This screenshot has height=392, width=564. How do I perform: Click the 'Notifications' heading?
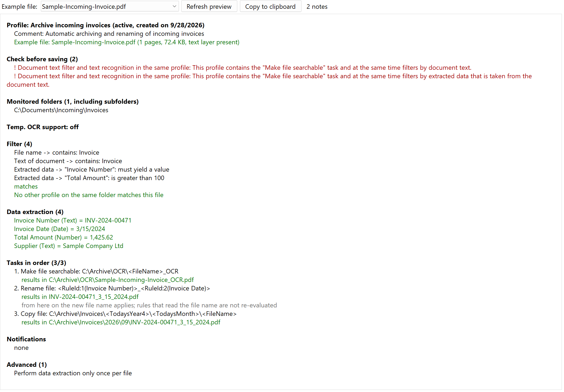pos(26,339)
